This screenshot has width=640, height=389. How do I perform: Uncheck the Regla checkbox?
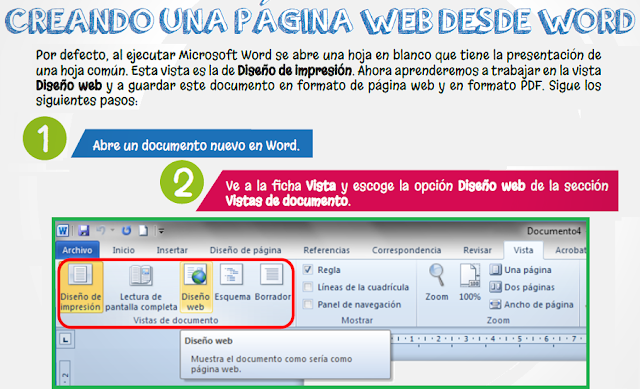tap(308, 270)
